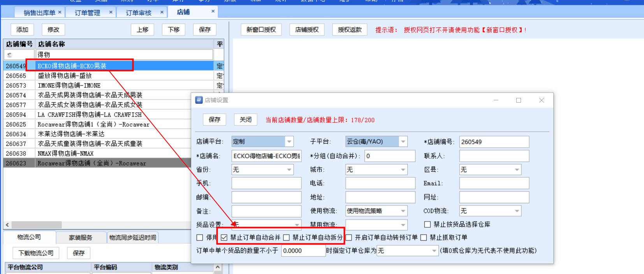Expand the COD物流 dropdown
Viewport: 644px width, 274px height.
tap(517, 211)
